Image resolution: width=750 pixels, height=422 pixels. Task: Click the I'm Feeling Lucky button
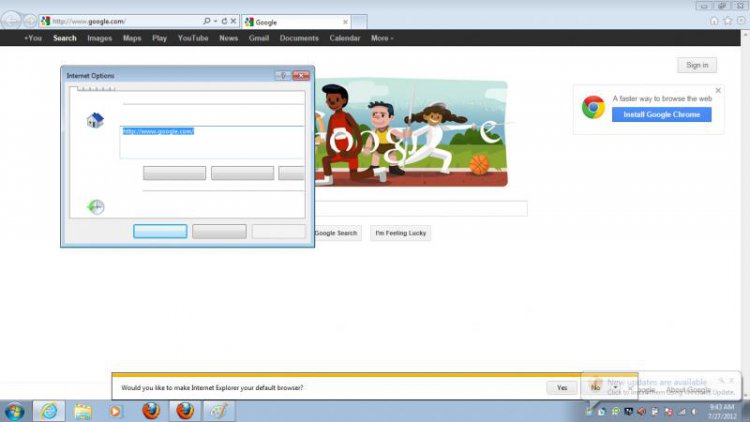click(x=400, y=233)
